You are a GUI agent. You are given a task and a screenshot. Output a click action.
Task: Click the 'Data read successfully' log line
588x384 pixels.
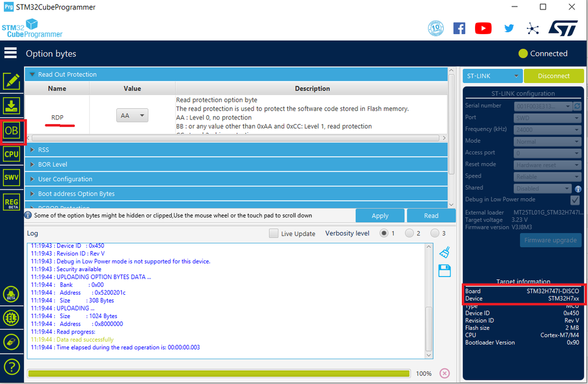click(x=72, y=340)
